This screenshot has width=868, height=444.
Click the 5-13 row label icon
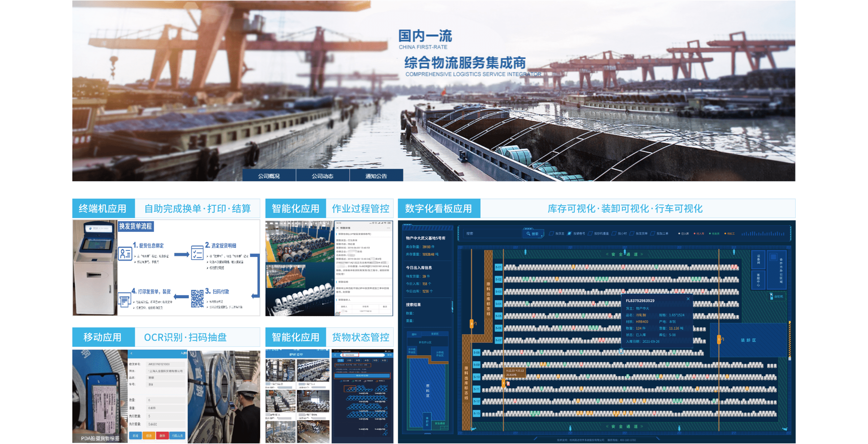(x=476, y=413)
